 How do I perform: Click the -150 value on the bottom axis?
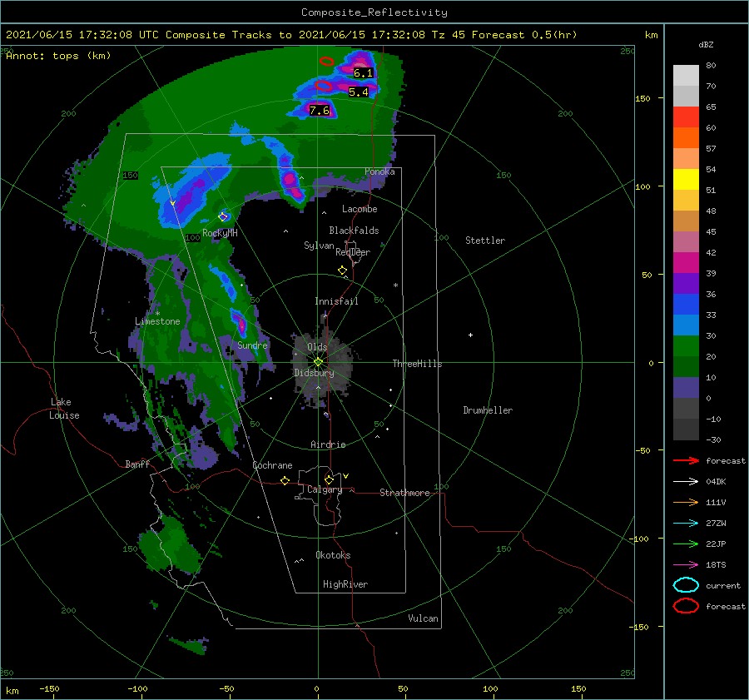49,688
